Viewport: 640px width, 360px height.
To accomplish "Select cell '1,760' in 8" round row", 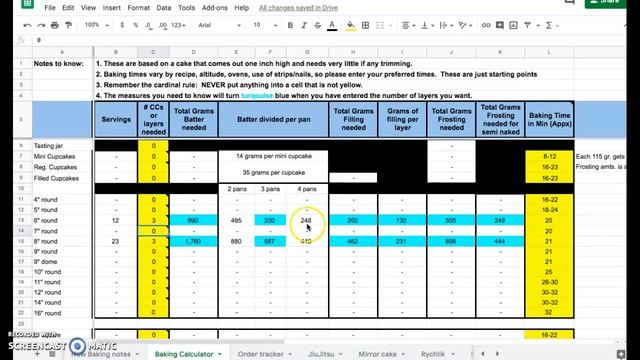I will 193,241.
